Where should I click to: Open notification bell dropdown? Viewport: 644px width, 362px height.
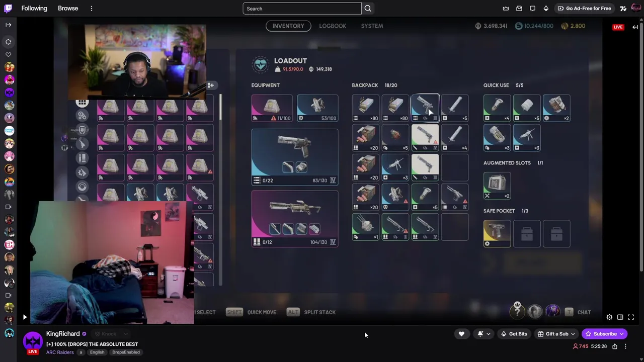[484, 334]
